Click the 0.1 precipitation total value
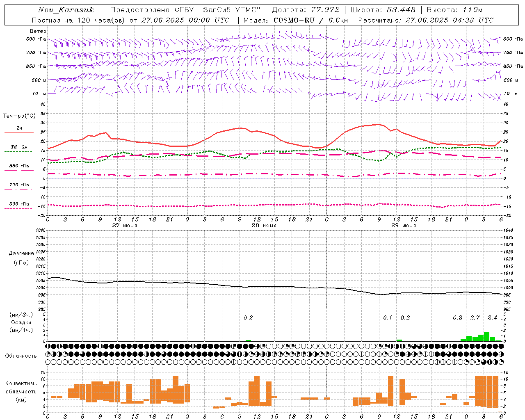 (x=388, y=317)
